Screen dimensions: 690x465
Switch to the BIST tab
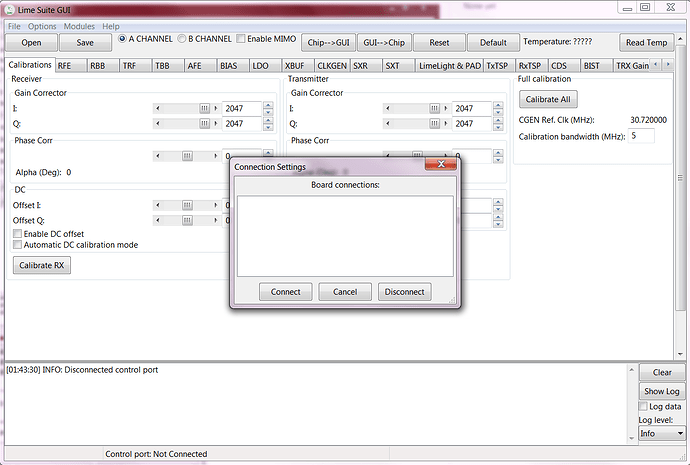tap(597, 66)
